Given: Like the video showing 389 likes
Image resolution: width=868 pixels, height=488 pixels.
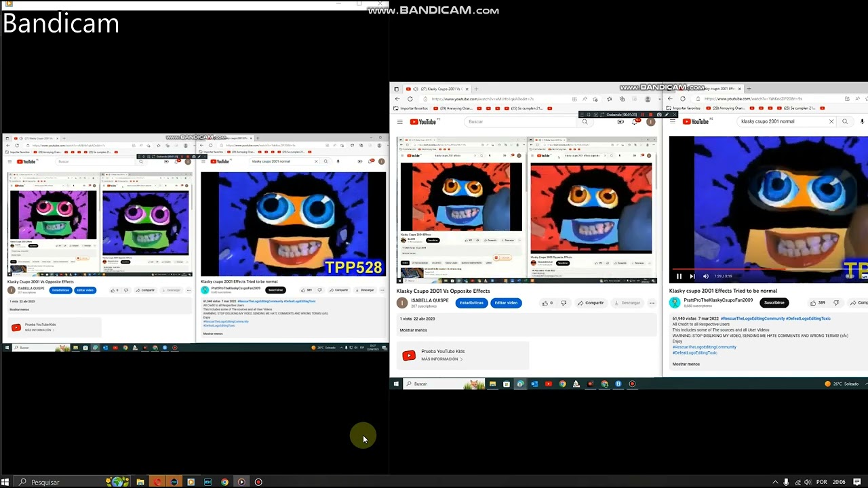Looking at the screenshot, I should click(817, 303).
